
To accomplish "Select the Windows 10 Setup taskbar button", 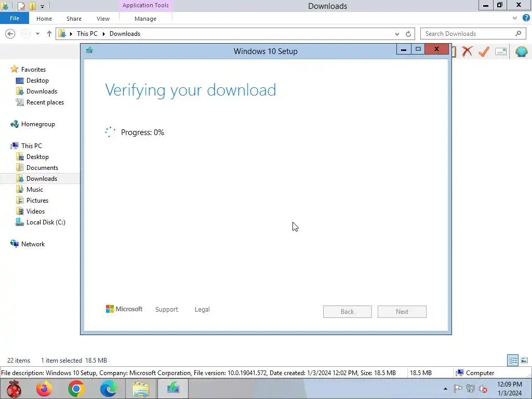I will pyautogui.click(x=172, y=389).
